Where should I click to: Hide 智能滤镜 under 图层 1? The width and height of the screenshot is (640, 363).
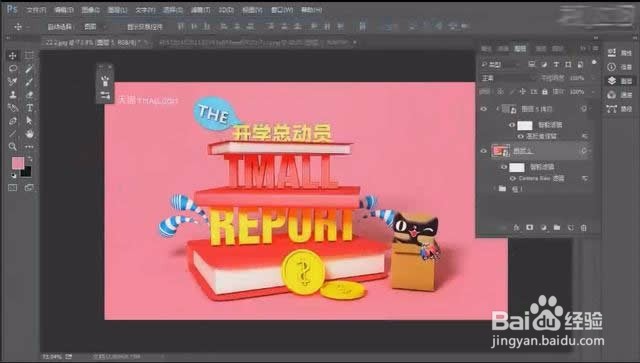point(504,167)
